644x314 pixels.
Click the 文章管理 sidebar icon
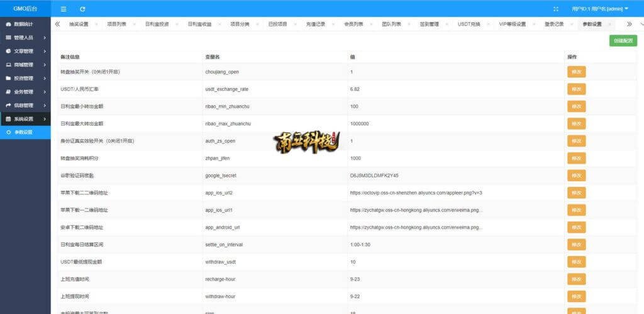point(8,51)
